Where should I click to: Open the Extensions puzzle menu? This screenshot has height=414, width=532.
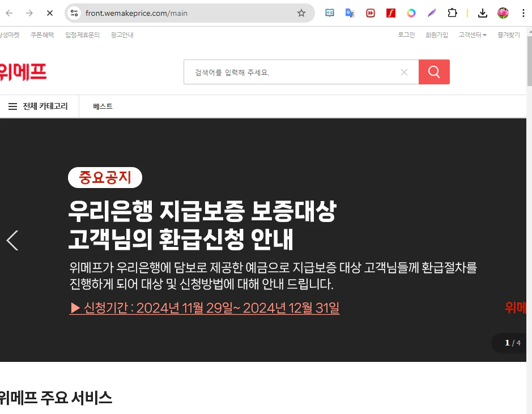pos(452,13)
